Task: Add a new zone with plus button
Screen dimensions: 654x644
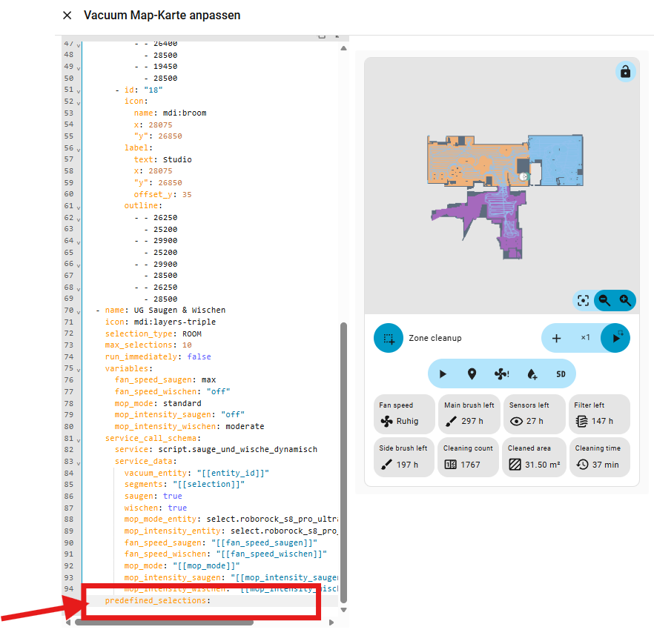Action: (x=556, y=338)
